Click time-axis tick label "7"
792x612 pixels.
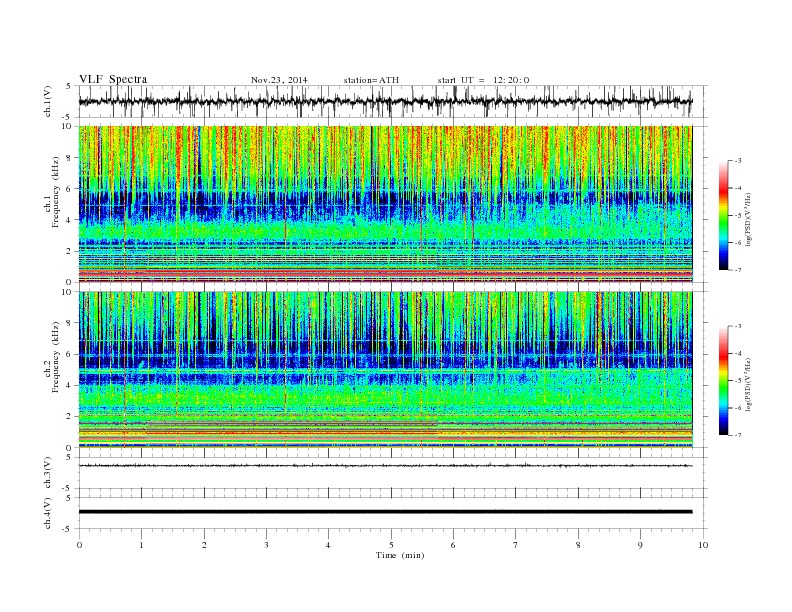point(516,545)
